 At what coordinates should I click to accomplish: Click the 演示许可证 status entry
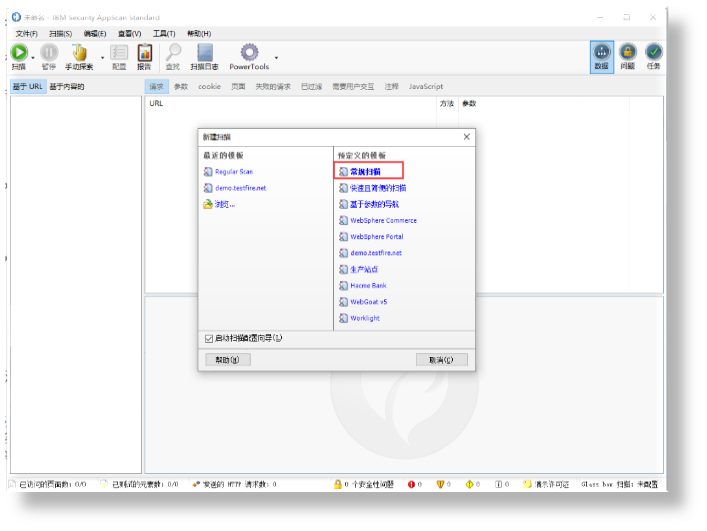click(x=546, y=485)
